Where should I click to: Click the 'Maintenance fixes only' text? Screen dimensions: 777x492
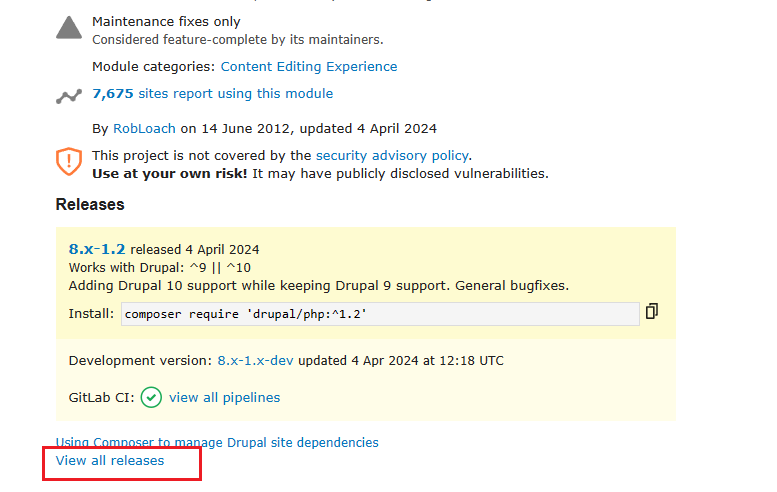point(166,22)
